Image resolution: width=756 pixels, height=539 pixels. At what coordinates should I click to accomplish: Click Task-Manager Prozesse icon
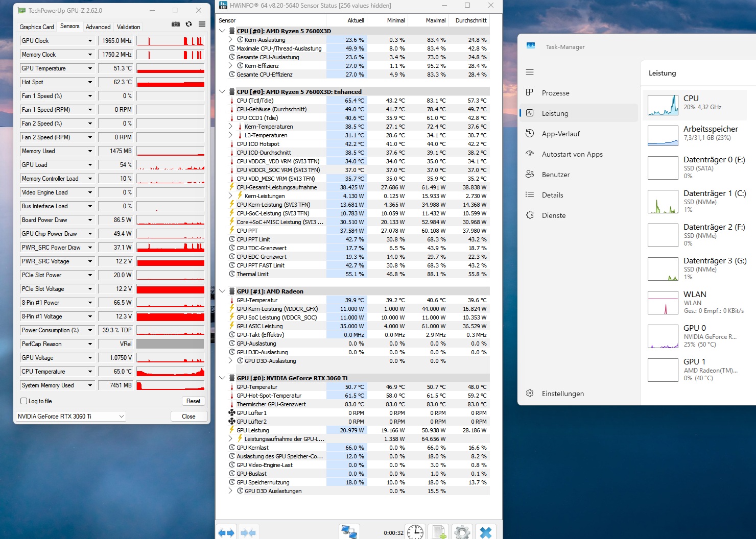click(x=530, y=92)
